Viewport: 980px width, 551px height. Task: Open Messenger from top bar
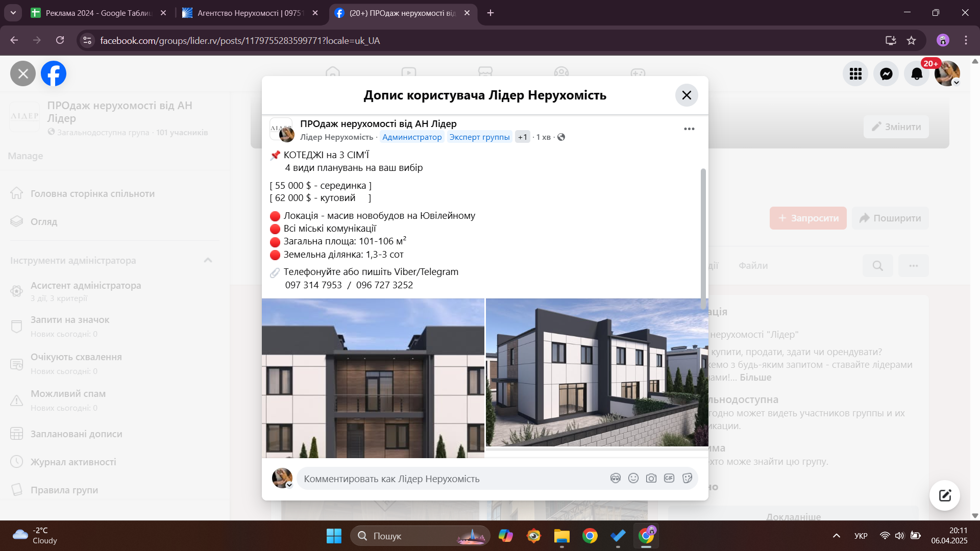point(886,74)
